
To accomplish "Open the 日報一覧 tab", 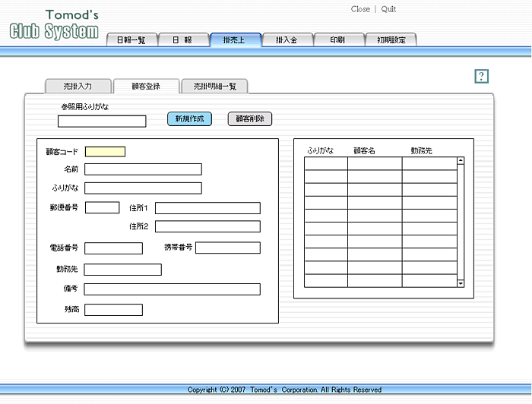I will pos(131,40).
